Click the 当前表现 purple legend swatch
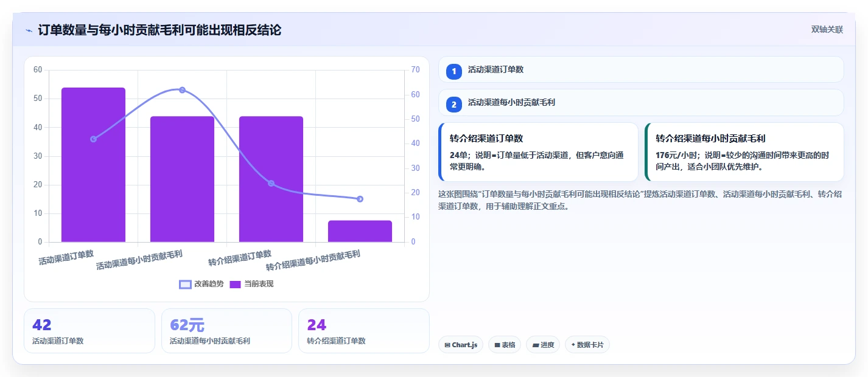Viewport: 868px width, 377px height. pyautogui.click(x=236, y=284)
